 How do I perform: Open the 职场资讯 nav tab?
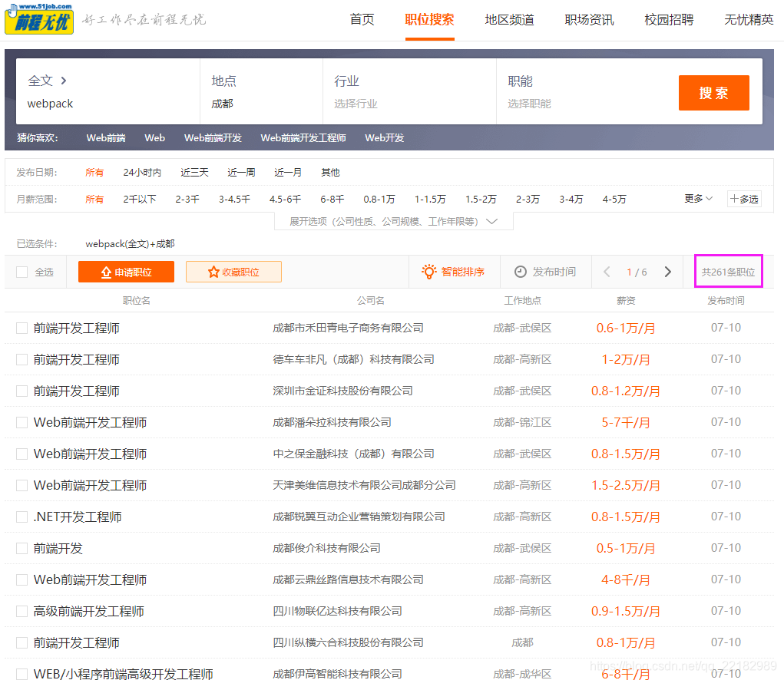point(590,20)
